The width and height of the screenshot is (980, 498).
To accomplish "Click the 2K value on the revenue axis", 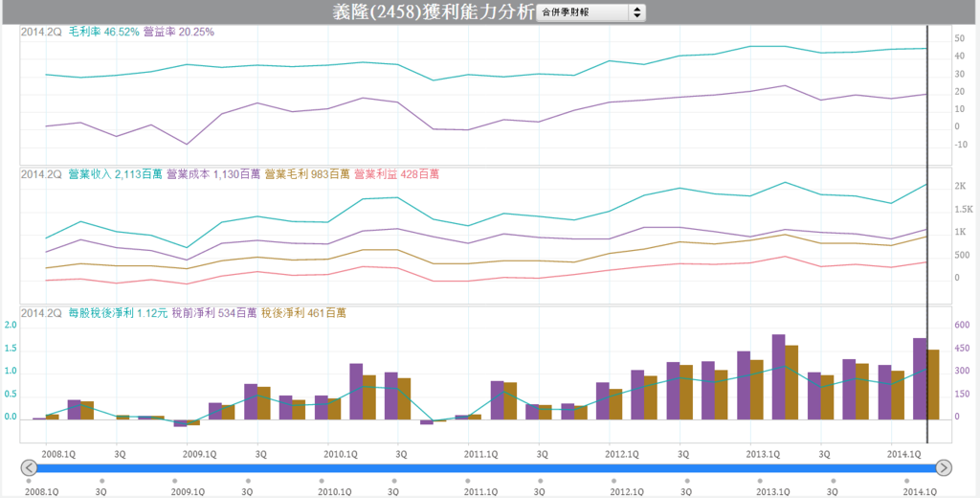I will (960, 187).
